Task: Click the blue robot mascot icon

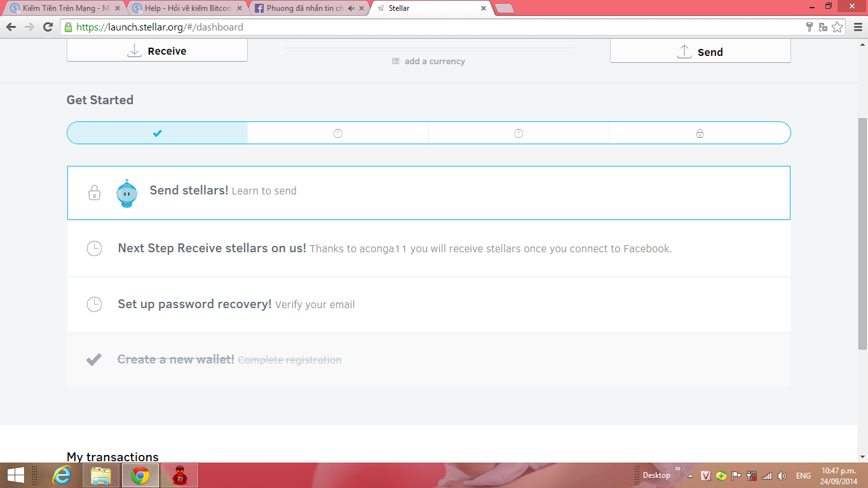Action: [x=126, y=193]
